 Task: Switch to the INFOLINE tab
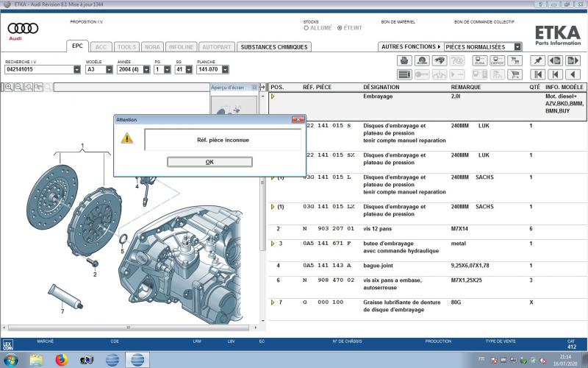click(181, 47)
